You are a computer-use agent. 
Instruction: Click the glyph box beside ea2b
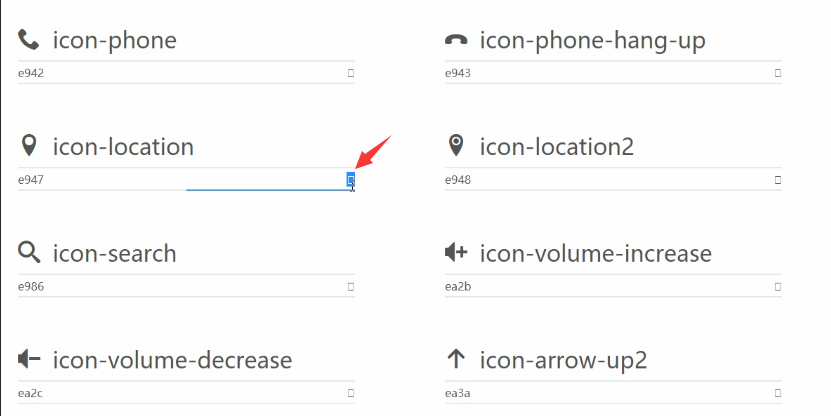778,287
